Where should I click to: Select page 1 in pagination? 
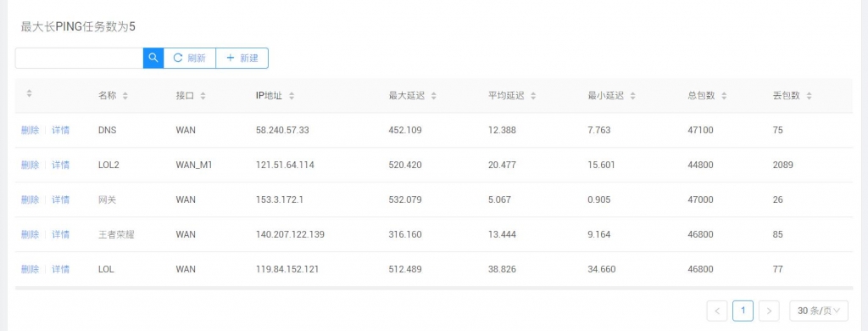743,311
